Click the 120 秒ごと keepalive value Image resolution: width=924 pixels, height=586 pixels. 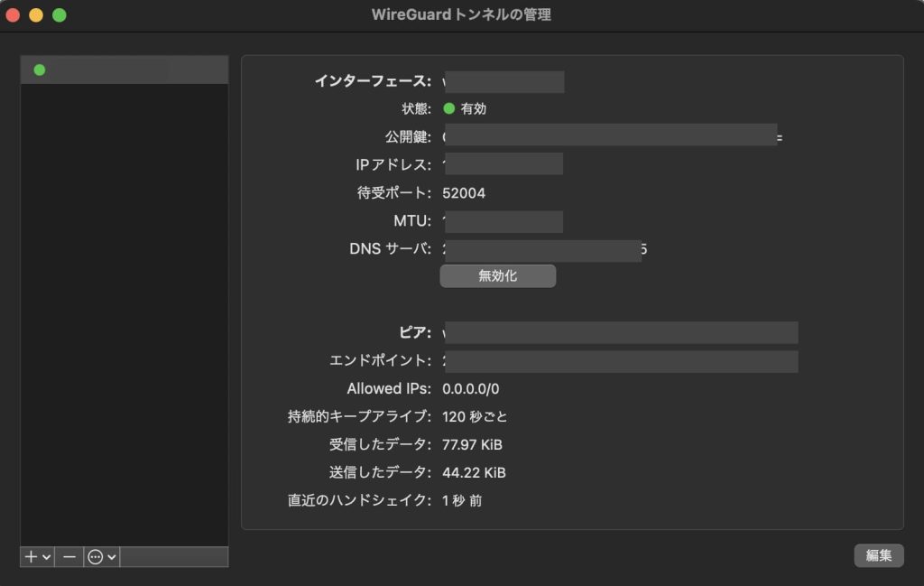click(475, 417)
